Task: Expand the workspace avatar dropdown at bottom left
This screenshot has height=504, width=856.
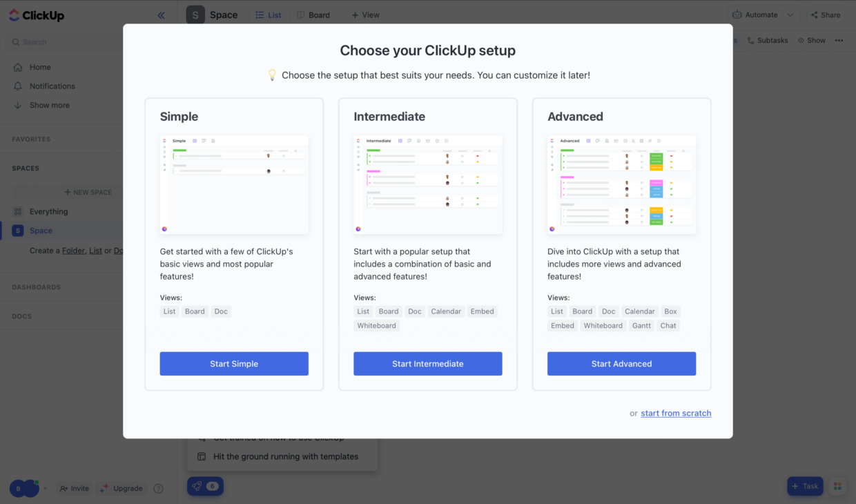Action: click(46, 488)
